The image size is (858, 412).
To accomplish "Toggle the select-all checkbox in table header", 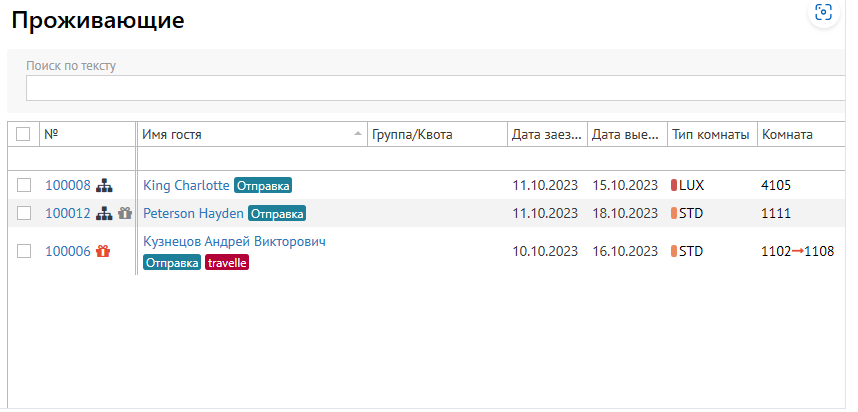I will point(23,134).
